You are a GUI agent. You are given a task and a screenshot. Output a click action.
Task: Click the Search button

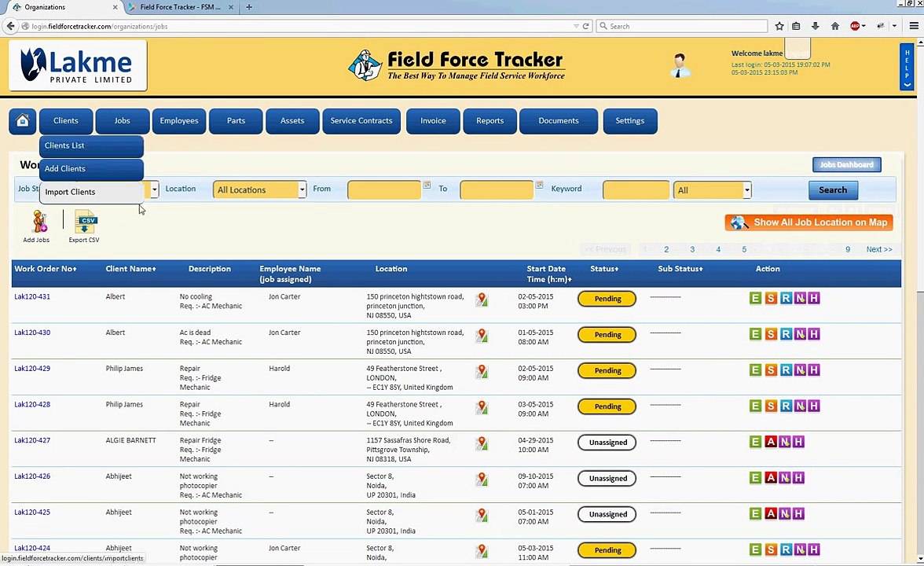point(833,190)
